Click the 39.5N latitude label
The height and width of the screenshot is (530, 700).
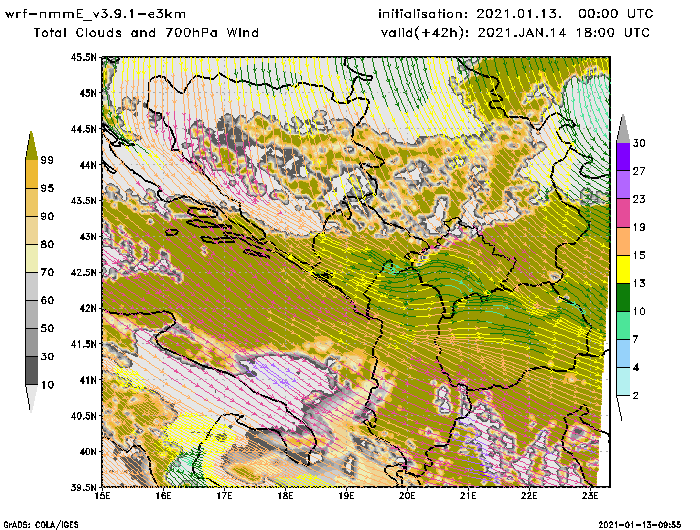coord(83,487)
